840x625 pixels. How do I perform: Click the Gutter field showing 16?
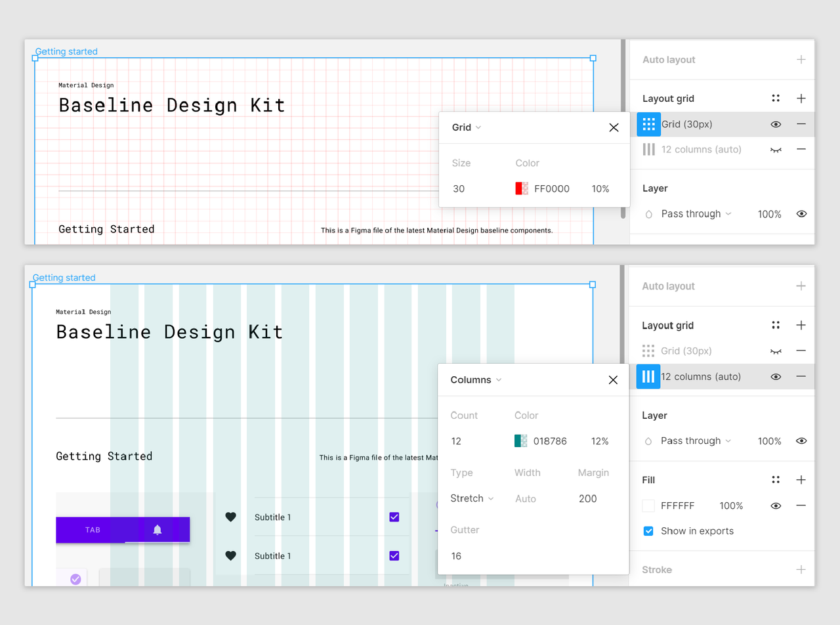pyautogui.click(x=457, y=556)
